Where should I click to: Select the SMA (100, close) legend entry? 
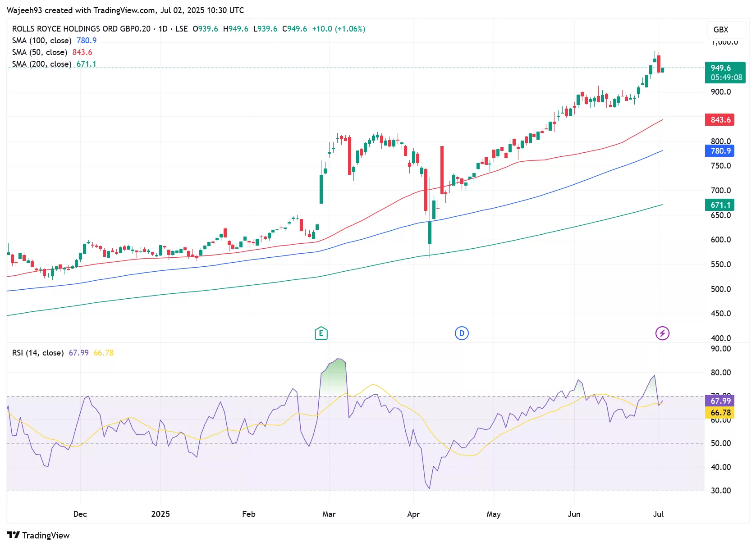click(42, 41)
